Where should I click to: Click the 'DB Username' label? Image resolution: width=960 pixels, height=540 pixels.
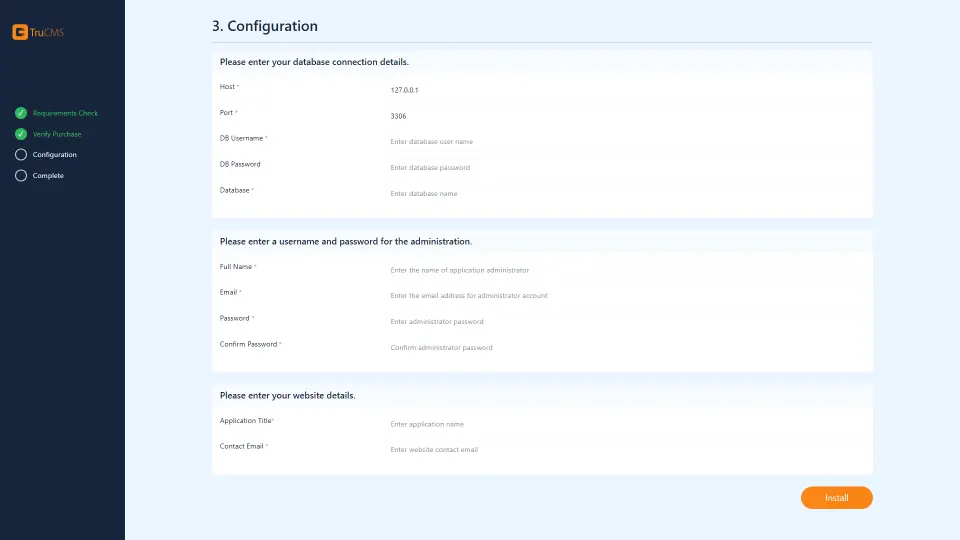(x=243, y=138)
